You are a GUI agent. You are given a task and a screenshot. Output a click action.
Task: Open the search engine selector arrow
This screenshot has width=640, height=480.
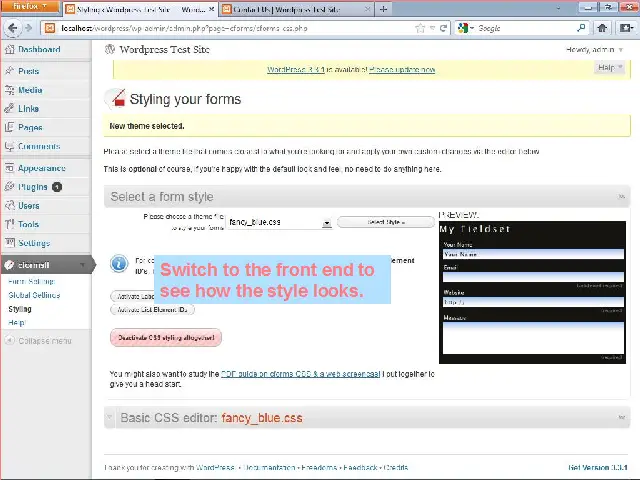pyautogui.click(x=472, y=28)
